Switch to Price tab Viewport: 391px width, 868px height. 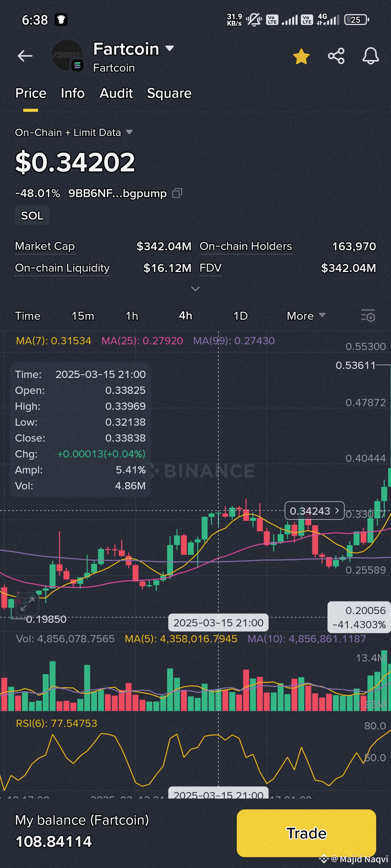tap(31, 93)
